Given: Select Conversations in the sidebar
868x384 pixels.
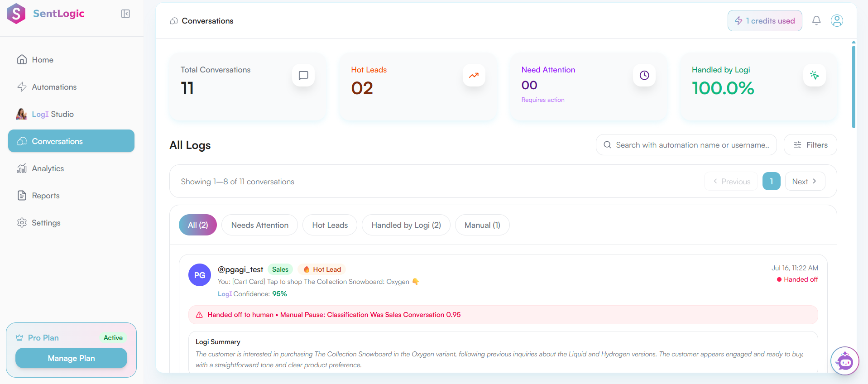Looking at the screenshot, I should (x=71, y=141).
